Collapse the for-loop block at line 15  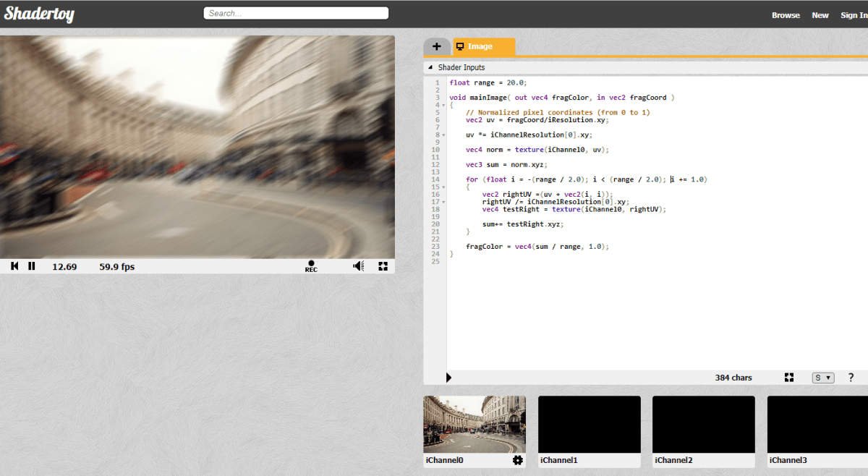443,187
